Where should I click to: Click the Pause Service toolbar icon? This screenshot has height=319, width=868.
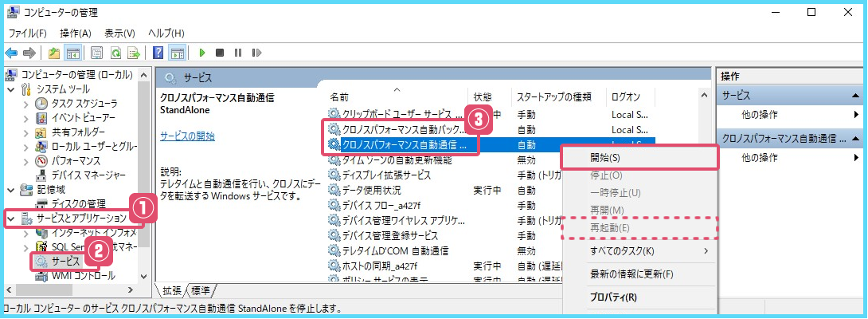tap(238, 53)
